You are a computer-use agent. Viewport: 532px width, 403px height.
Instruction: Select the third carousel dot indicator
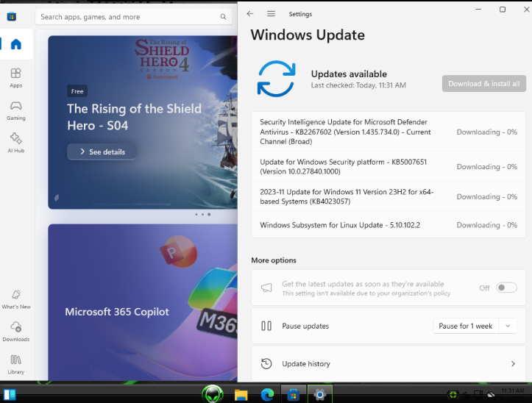click(209, 215)
